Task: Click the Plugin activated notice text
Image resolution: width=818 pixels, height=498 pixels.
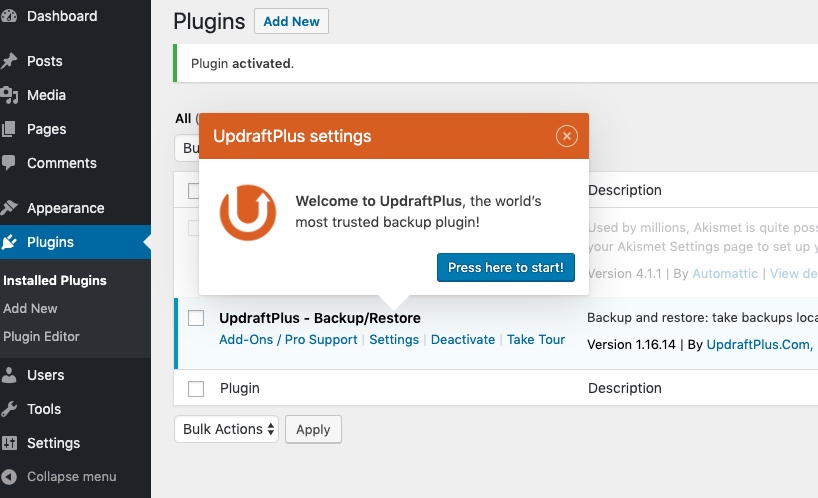Action: click(242, 64)
